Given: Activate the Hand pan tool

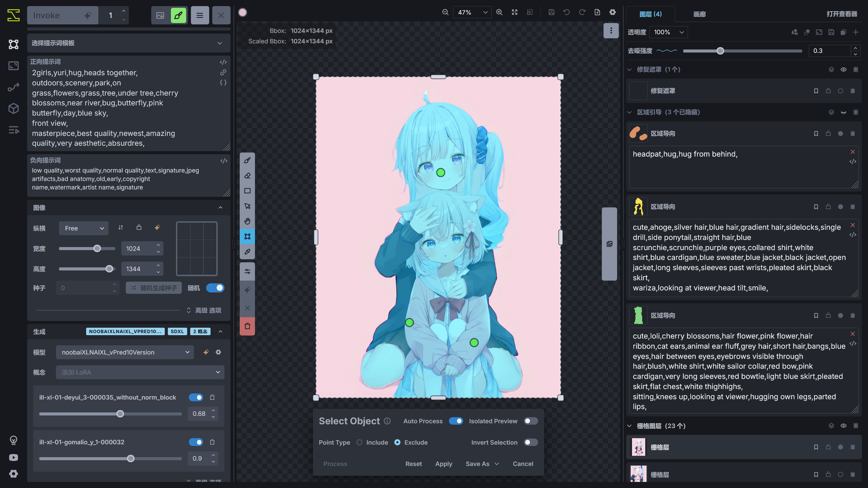Looking at the screenshot, I should [247, 221].
